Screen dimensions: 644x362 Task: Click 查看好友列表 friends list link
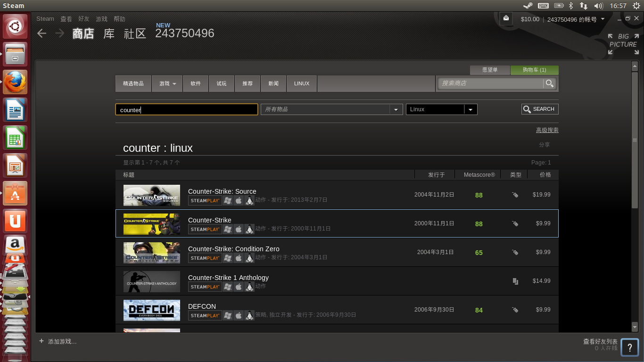(x=600, y=341)
